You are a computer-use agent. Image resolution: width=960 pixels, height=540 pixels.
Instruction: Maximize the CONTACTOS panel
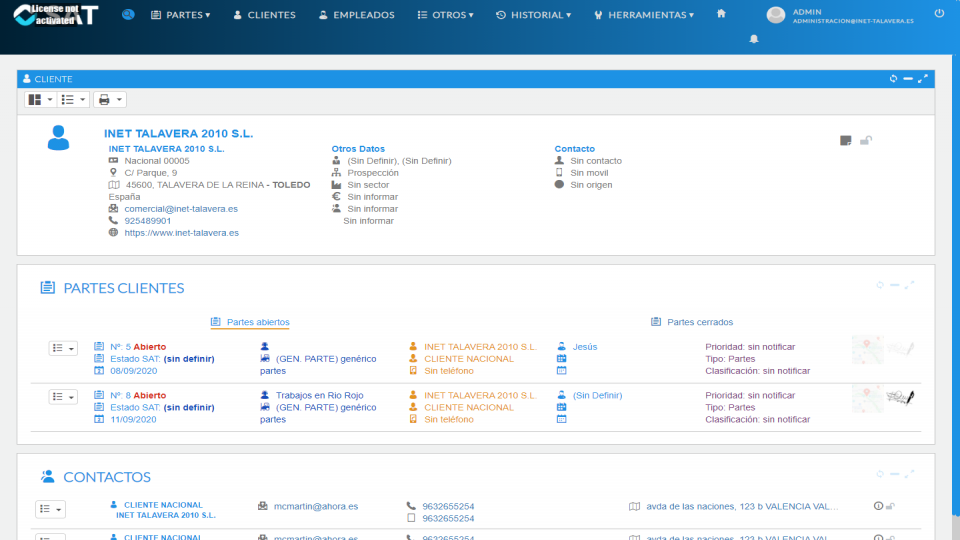(909, 474)
